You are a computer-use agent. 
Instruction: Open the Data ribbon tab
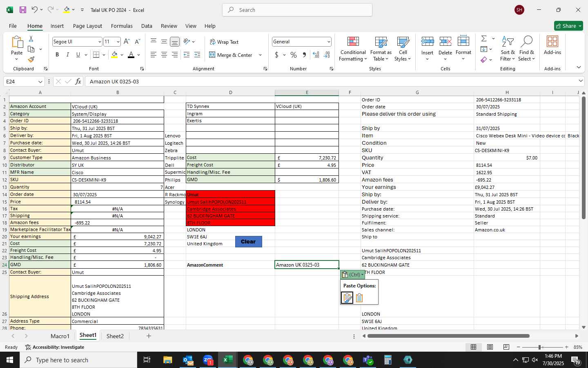pos(147,26)
